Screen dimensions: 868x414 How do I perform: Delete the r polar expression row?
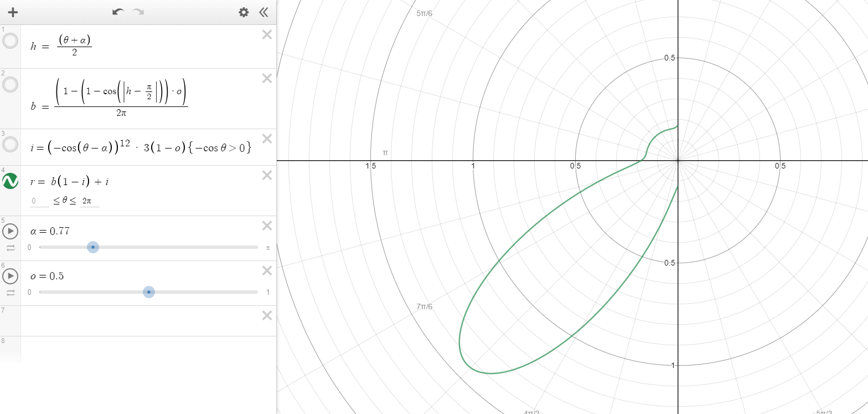pos(267,175)
